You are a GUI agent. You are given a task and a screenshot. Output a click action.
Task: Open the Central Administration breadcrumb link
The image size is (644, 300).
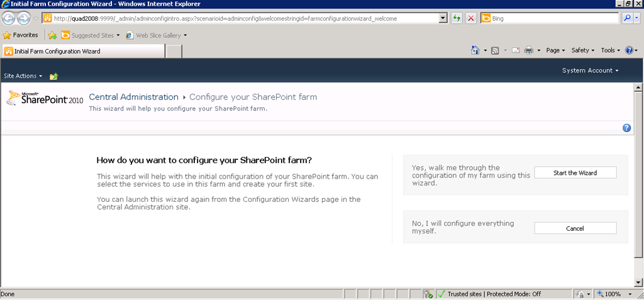coord(134,97)
